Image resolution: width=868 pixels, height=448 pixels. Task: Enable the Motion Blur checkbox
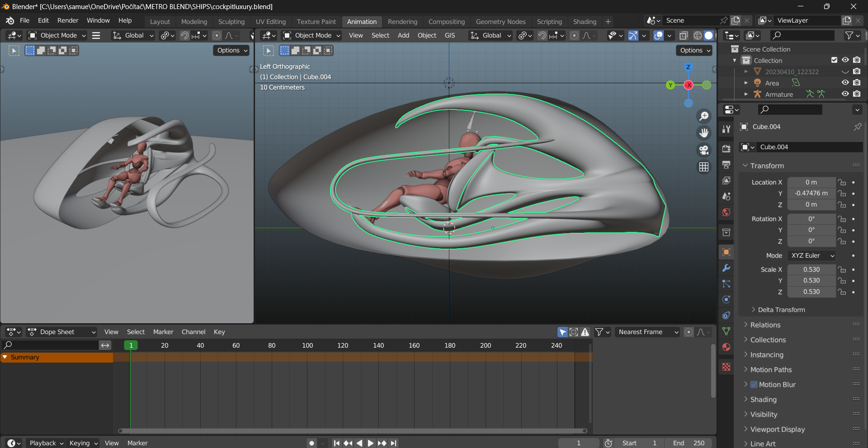click(754, 384)
